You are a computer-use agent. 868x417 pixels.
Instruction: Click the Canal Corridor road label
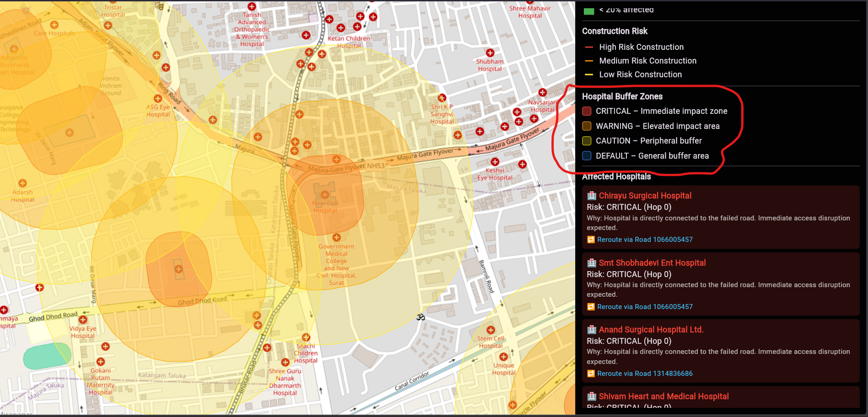(412, 381)
